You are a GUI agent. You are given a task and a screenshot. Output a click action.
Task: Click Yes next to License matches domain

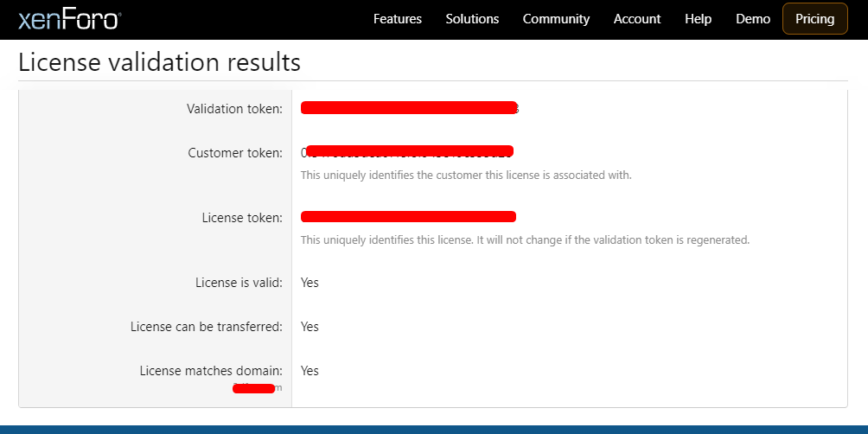(x=310, y=371)
